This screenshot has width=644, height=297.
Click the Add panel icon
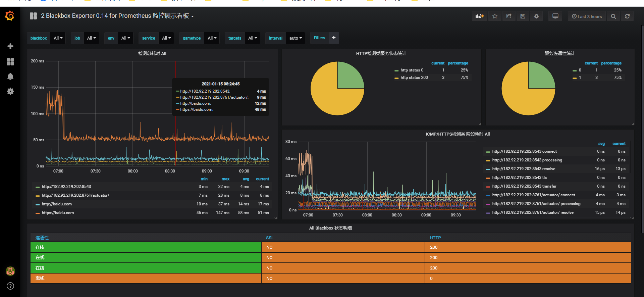480,16
